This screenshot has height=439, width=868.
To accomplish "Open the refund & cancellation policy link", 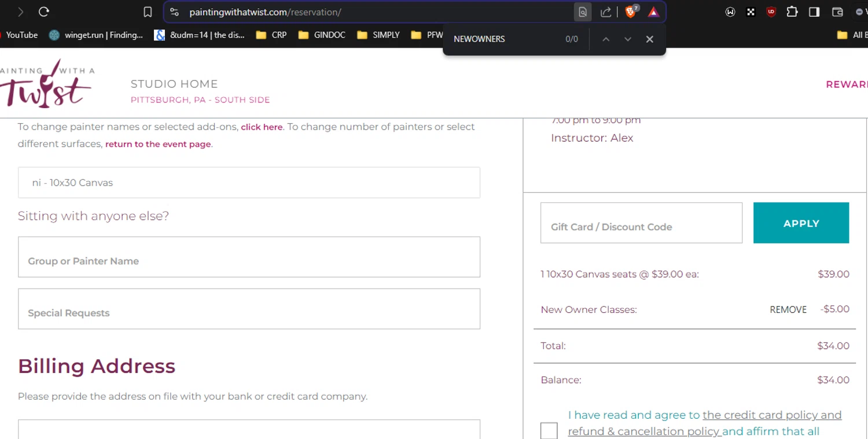I will tap(644, 431).
